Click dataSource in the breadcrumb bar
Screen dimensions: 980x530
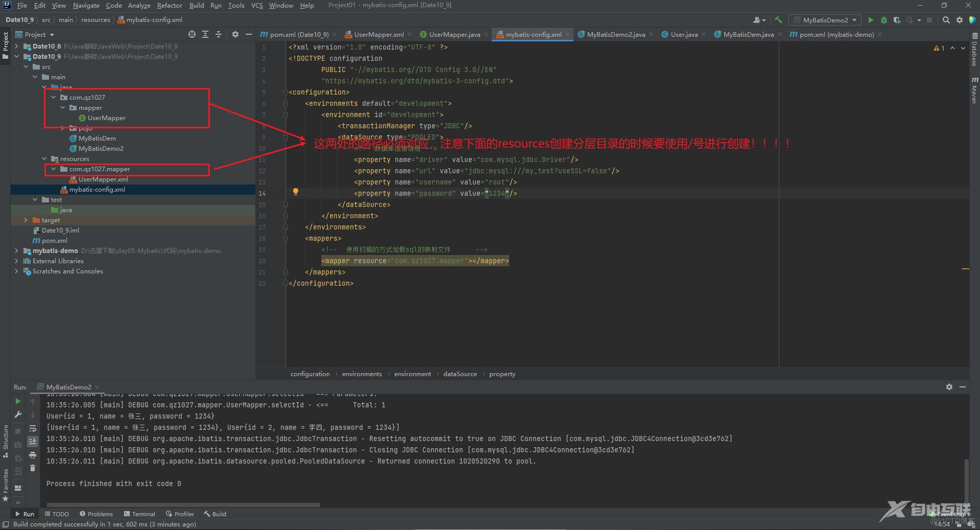tap(460, 374)
